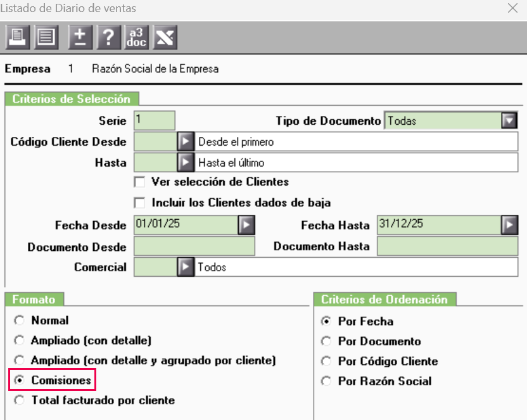Click the 'Hasta el último' text
Image resolution: width=527 pixels, height=420 pixels.
click(231, 163)
